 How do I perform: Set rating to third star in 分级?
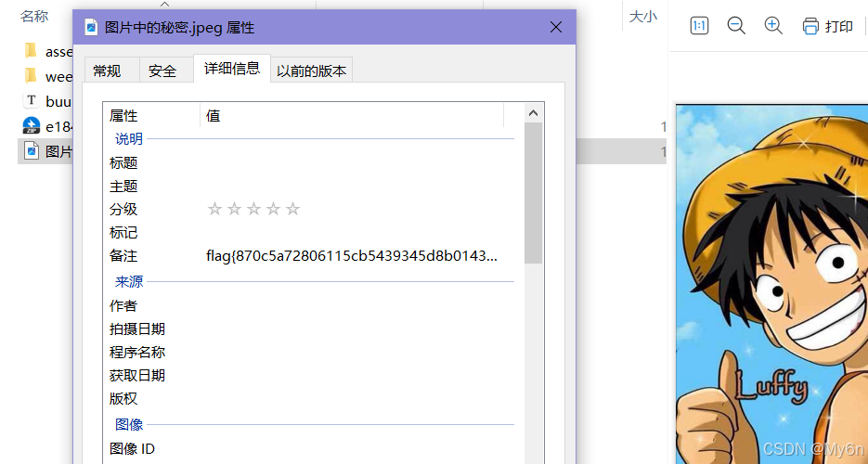click(253, 209)
